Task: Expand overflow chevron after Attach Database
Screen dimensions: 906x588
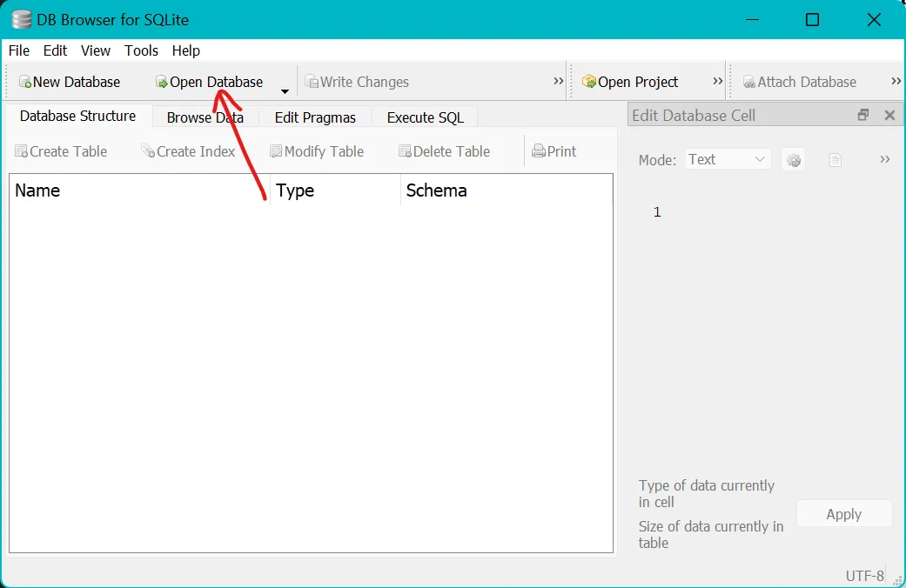Action: pos(896,82)
